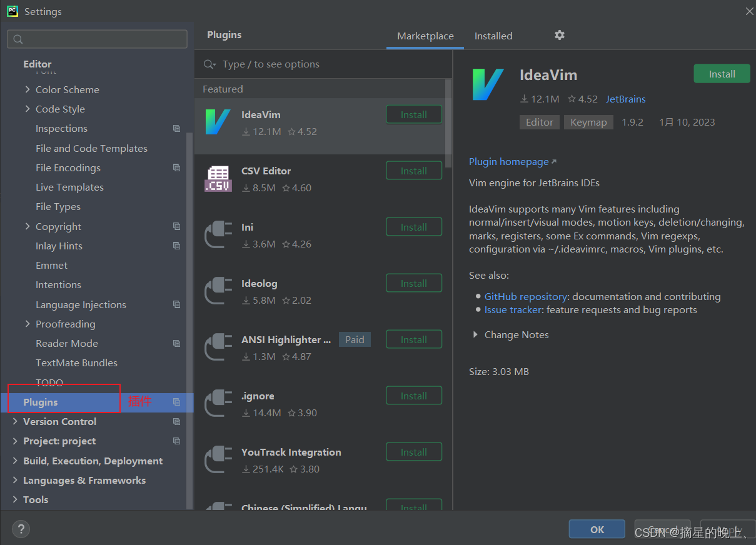Open the Issue tracker link
Viewport: 756px width, 545px height.
513,309
